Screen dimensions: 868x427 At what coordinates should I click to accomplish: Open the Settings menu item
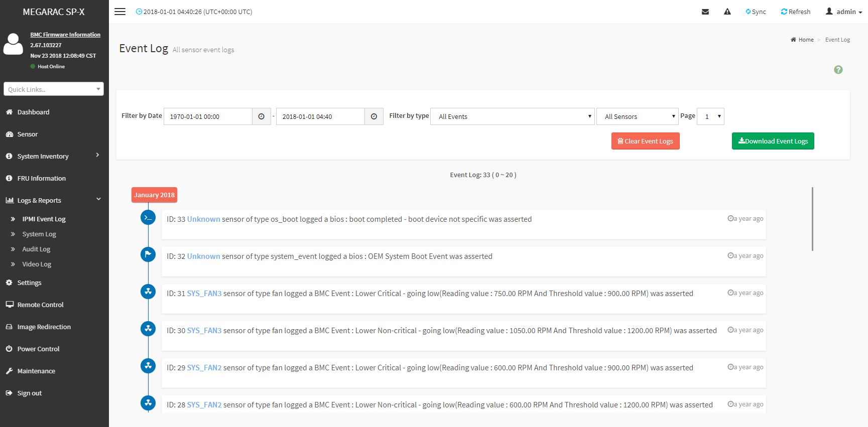(x=29, y=282)
